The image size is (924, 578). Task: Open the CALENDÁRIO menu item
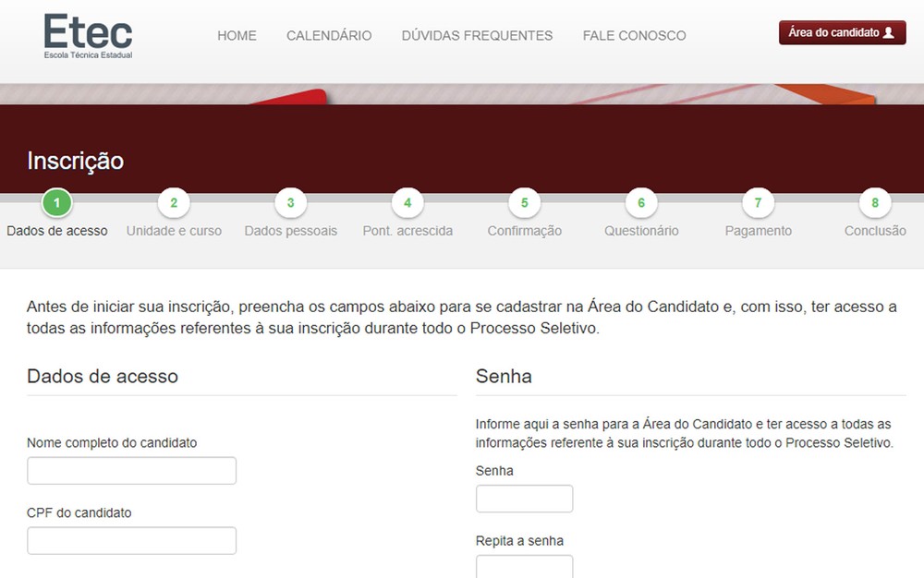point(329,36)
